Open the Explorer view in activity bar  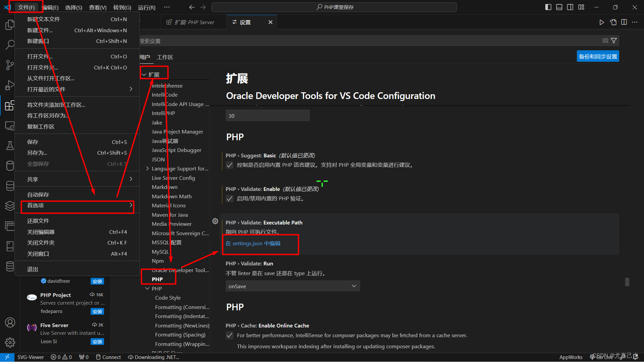[x=10, y=24]
